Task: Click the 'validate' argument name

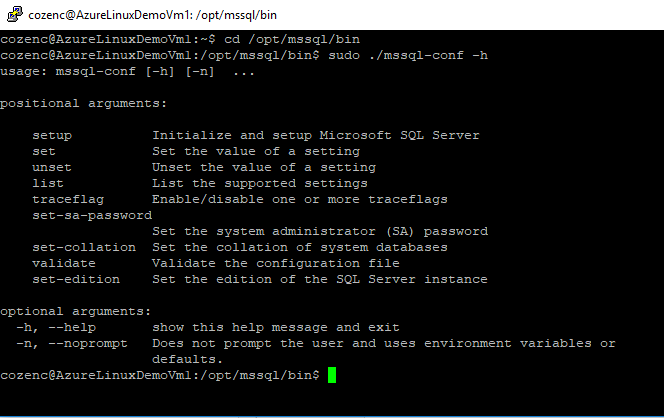Action: (x=64, y=263)
